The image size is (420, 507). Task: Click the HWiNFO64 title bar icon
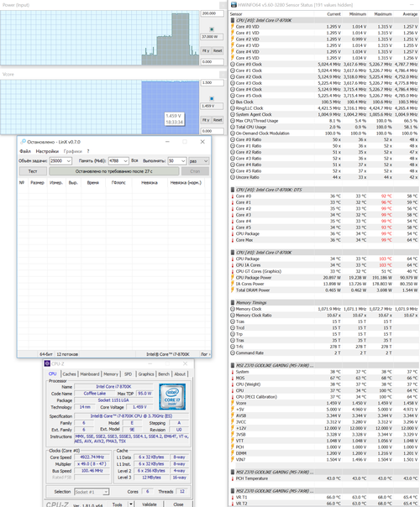(x=234, y=5)
